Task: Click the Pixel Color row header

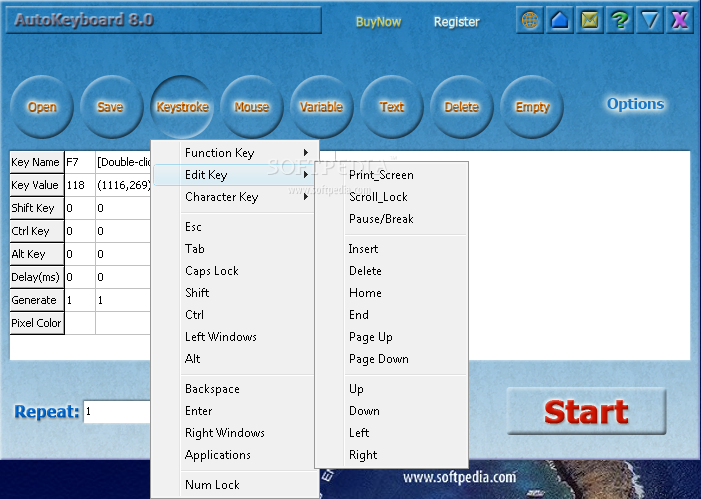Action: 37,323
